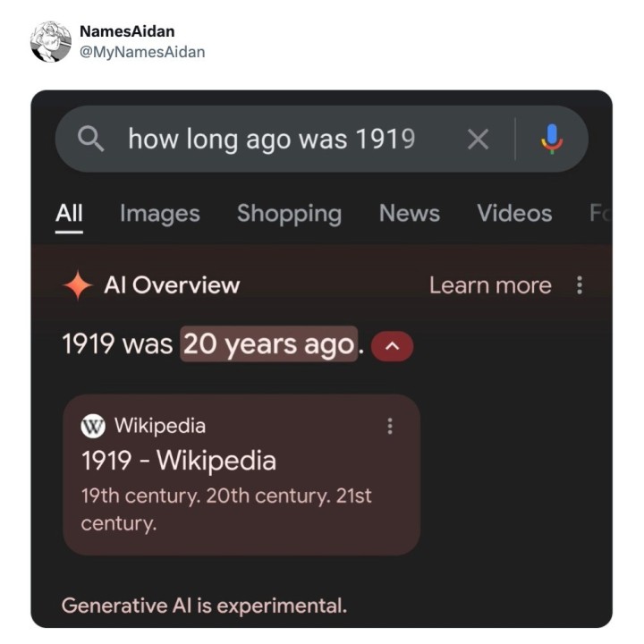The image size is (644, 644).
Task: Clear the search query with the X
Action: tap(479, 139)
